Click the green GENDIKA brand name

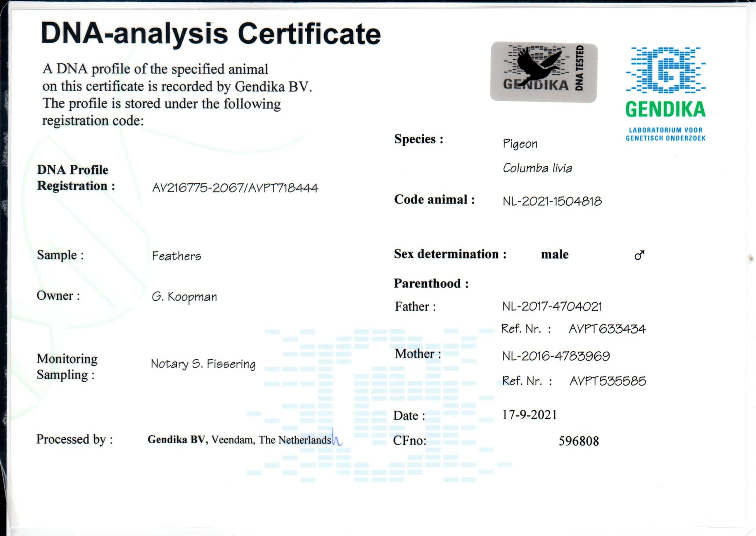665,109
